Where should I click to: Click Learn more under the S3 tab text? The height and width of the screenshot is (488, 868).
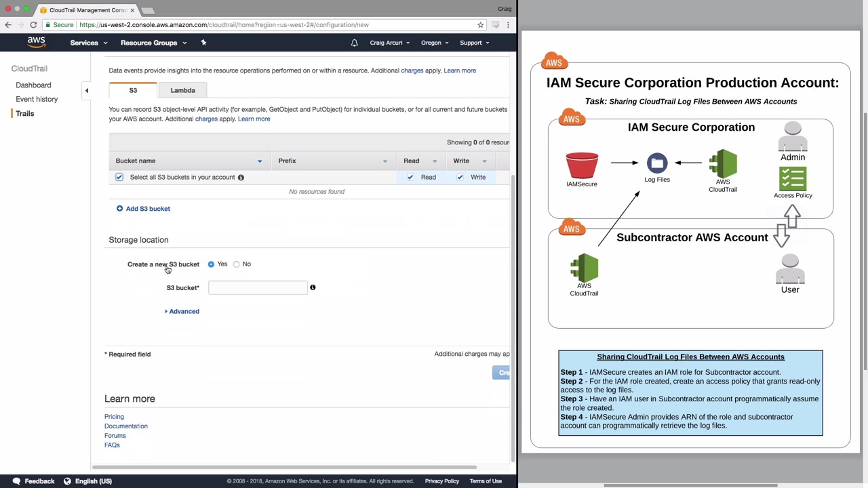[254, 119]
